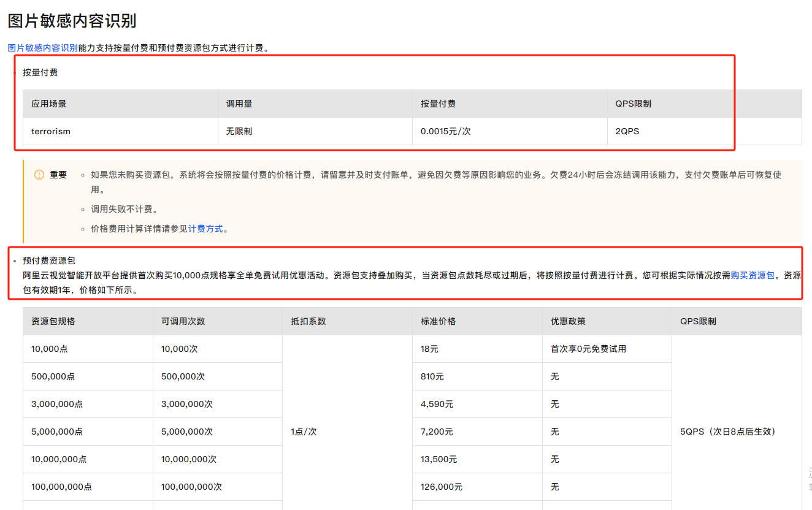
Task: Select the 13,500元 price cell
Action: pos(477,459)
